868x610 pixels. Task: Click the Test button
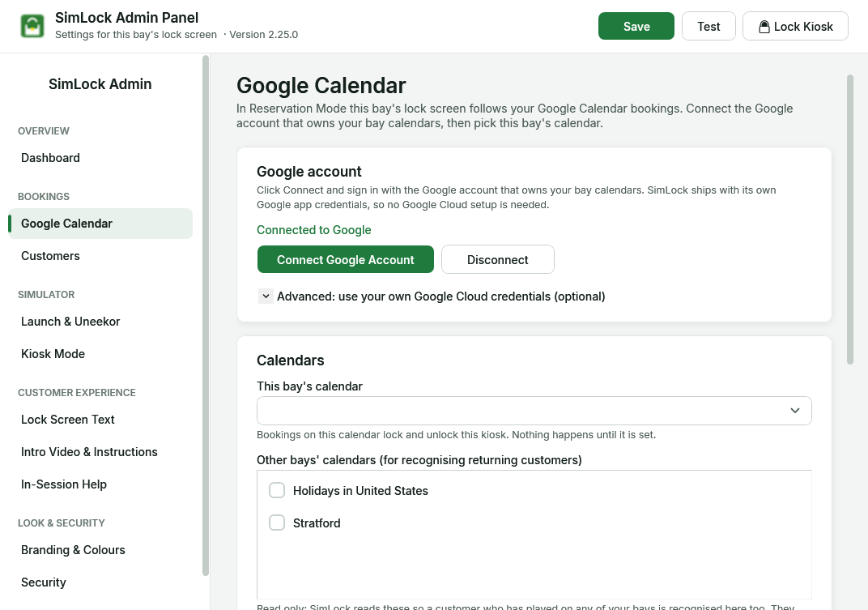(x=708, y=26)
